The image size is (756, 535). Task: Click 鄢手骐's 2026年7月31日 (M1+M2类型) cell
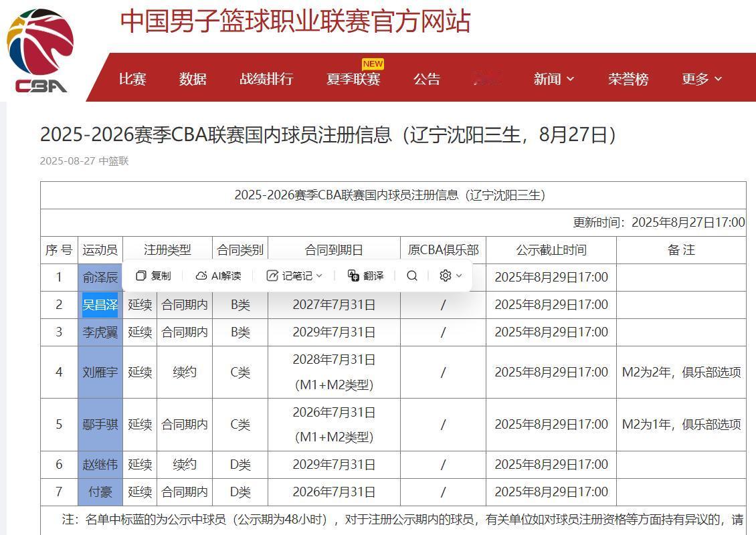click(334, 424)
